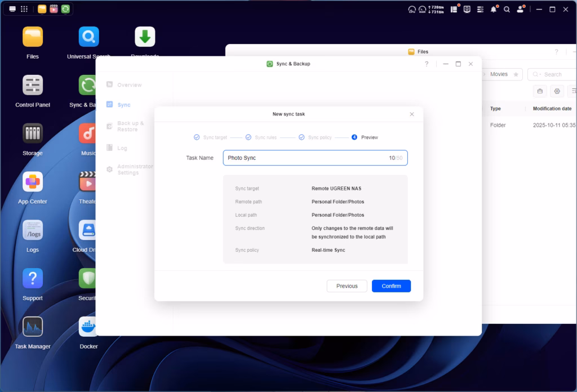
Task: Click the search magnifier in top bar
Action: click(x=507, y=10)
